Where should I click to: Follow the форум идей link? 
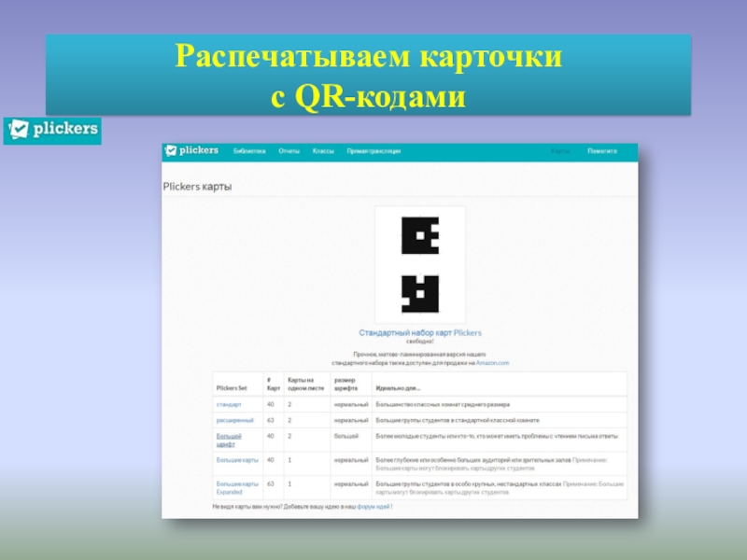pos(373,507)
